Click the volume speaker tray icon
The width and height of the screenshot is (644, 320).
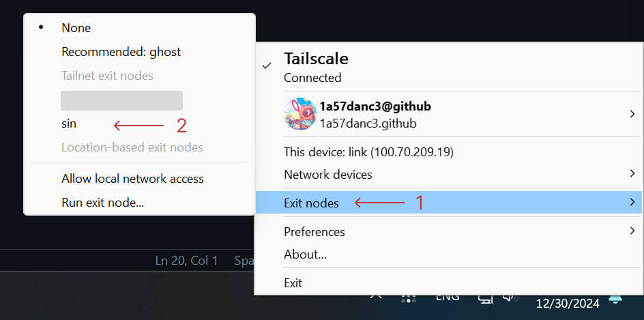click(x=510, y=298)
